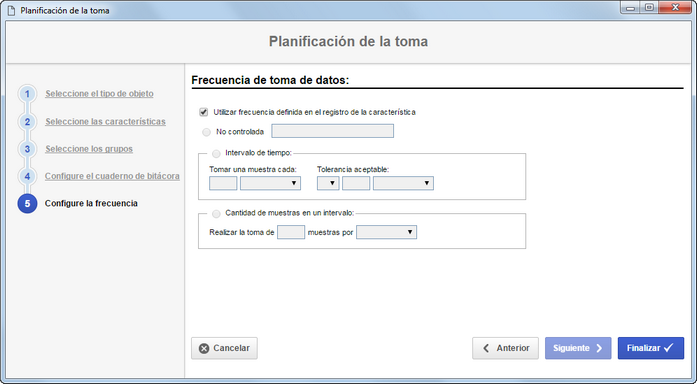Click the checkmark icon on Finalizar

tap(669, 348)
